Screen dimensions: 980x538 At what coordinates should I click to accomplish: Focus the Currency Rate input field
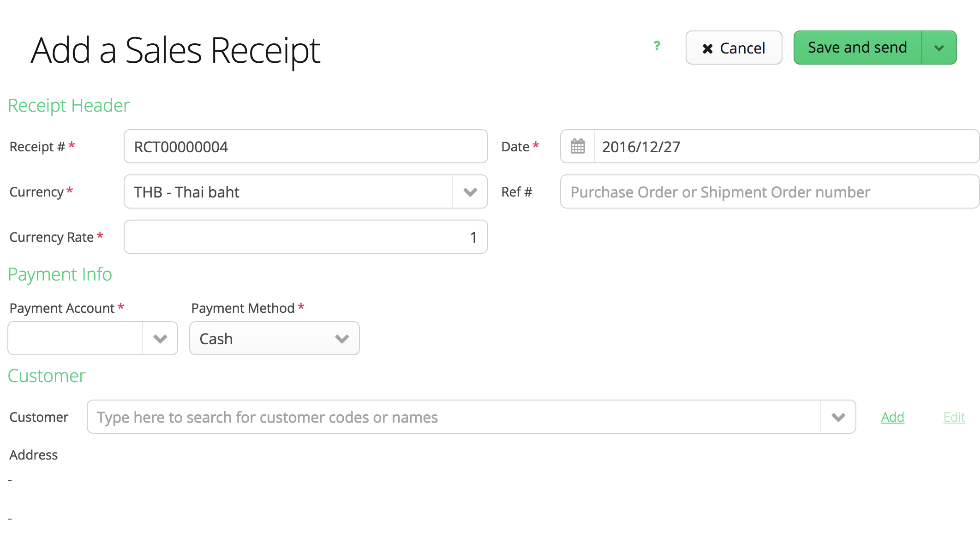305,237
